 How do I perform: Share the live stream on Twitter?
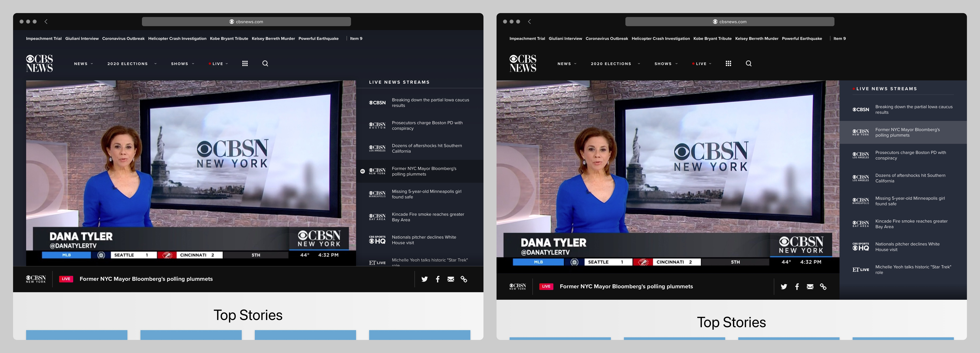[x=425, y=279]
